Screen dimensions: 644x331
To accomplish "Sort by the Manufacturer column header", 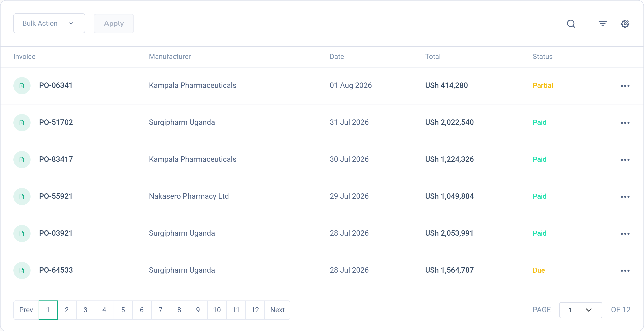I will pos(170,56).
